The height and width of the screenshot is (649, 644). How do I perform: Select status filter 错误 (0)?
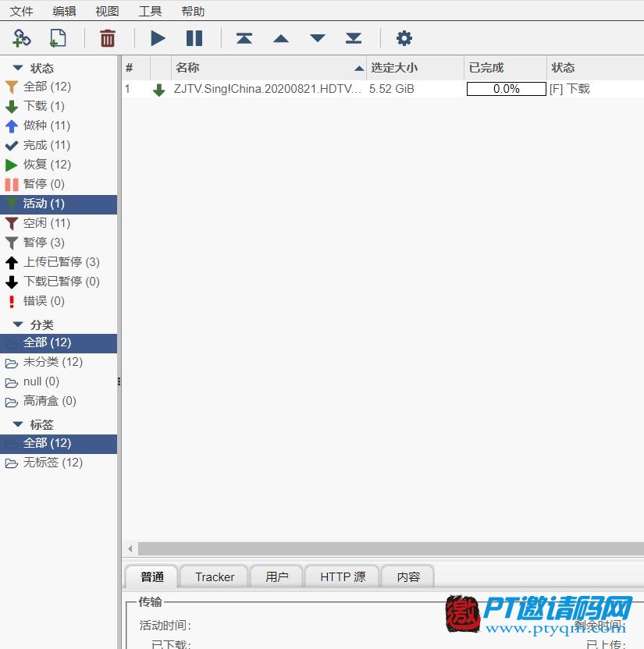point(59,301)
